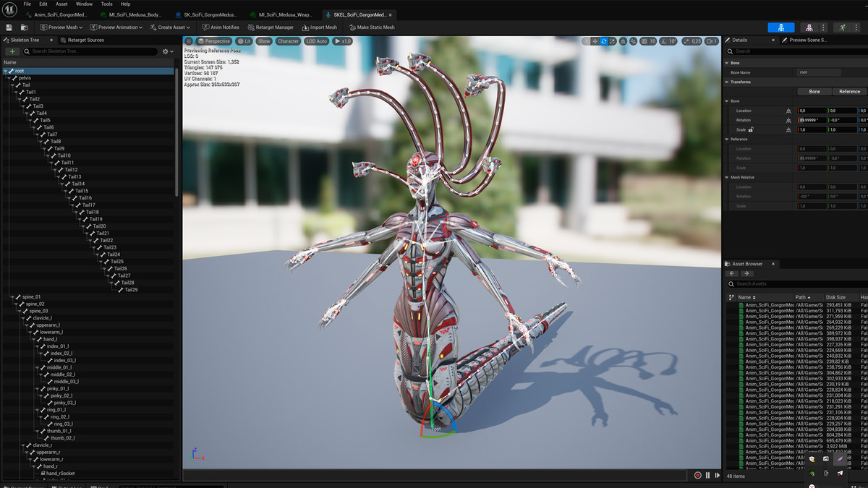
Task: Open the Perspective view options
Action: pos(213,41)
